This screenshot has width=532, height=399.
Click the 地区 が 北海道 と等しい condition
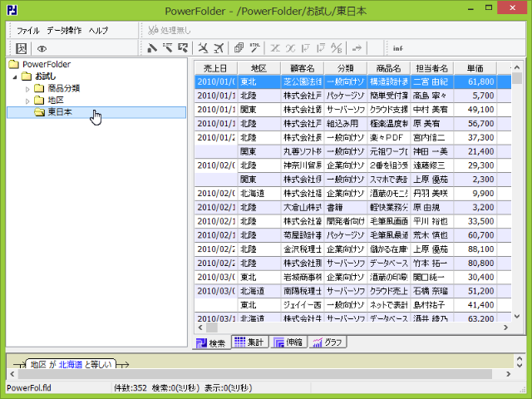tap(71, 364)
